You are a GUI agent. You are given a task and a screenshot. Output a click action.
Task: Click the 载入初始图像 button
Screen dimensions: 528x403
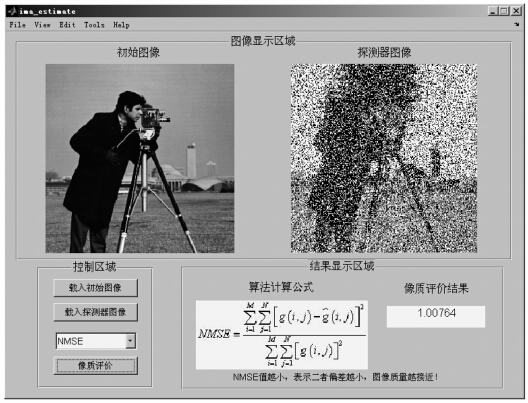tap(96, 288)
